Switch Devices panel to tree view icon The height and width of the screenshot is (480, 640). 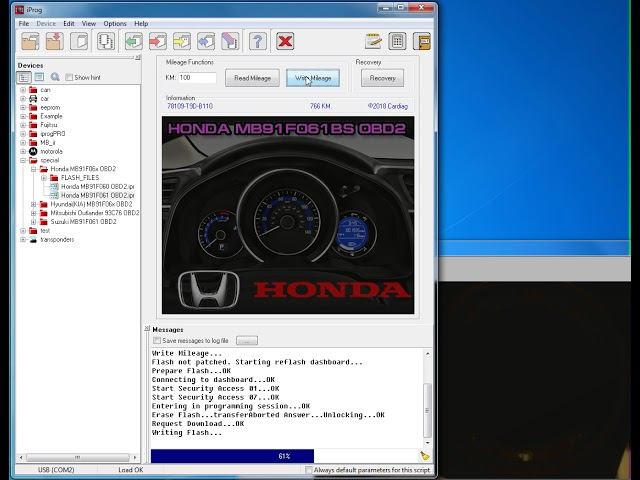click(24, 77)
